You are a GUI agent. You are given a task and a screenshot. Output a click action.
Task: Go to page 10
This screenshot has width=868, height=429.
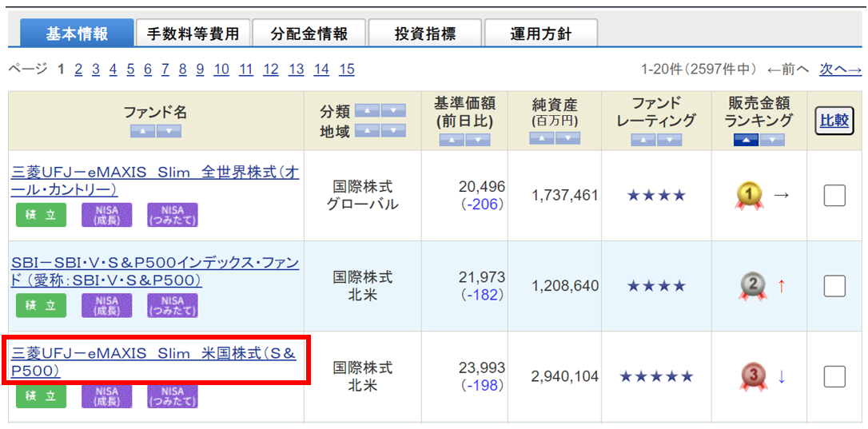tap(221, 70)
